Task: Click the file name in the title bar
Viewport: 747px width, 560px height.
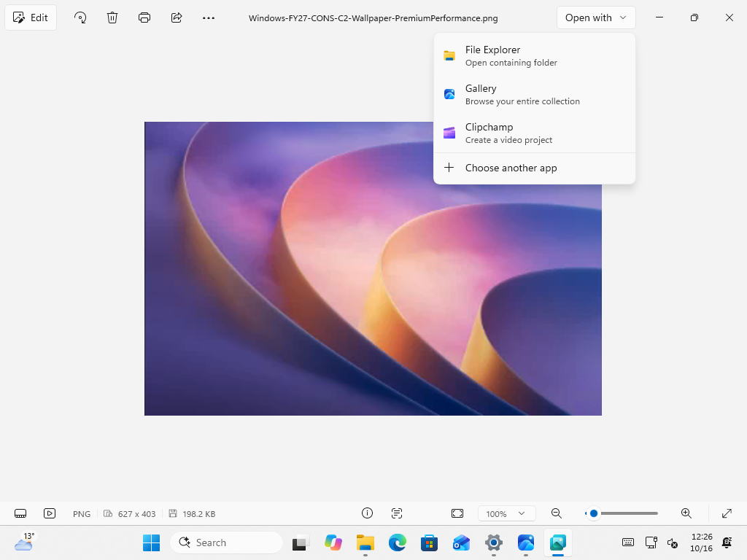Action: tap(373, 18)
